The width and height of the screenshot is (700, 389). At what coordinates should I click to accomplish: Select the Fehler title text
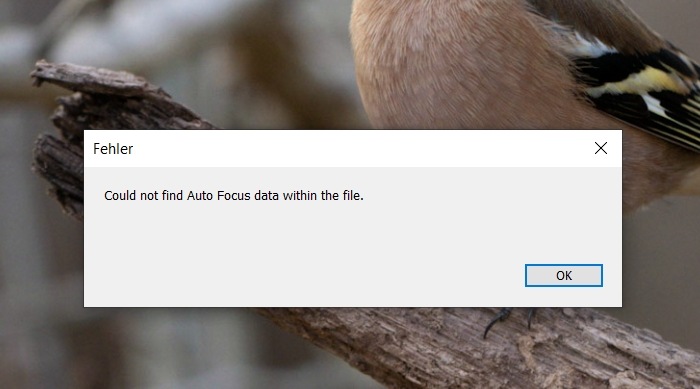pos(113,149)
